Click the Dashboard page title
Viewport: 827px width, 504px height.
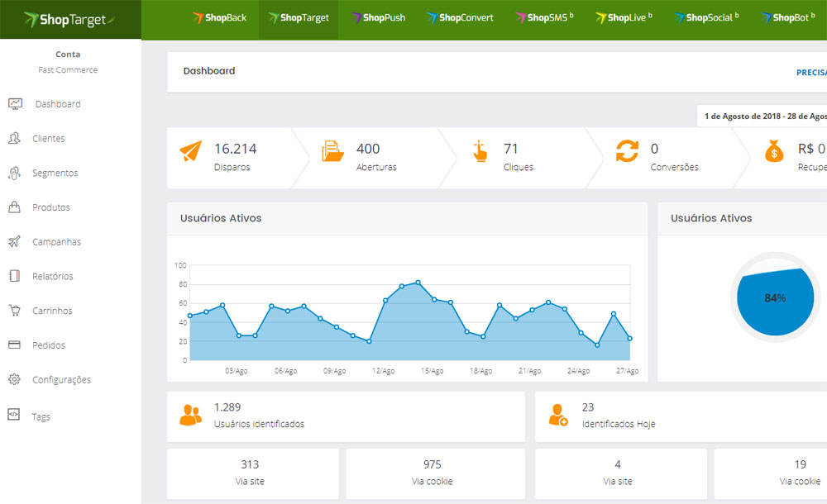[x=209, y=71]
